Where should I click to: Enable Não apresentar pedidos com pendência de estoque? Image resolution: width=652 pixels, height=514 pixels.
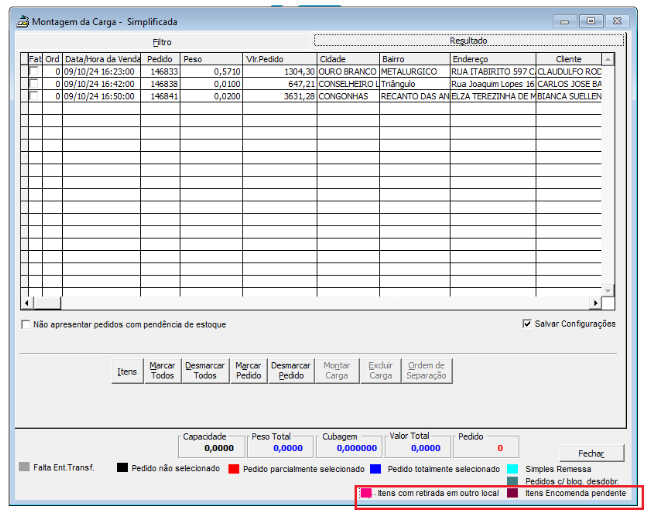pos(26,325)
